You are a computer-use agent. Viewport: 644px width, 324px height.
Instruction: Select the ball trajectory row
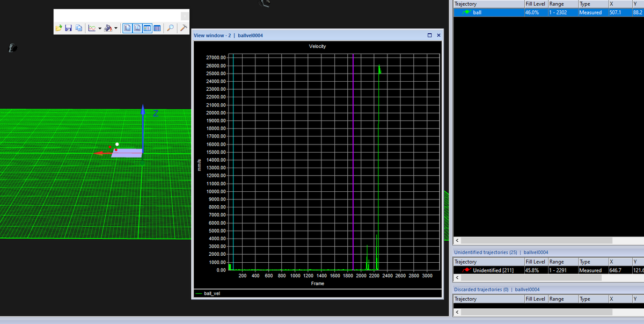click(x=548, y=12)
